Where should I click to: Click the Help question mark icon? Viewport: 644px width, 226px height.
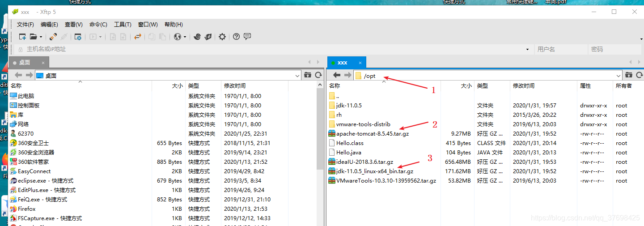point(237,37)
